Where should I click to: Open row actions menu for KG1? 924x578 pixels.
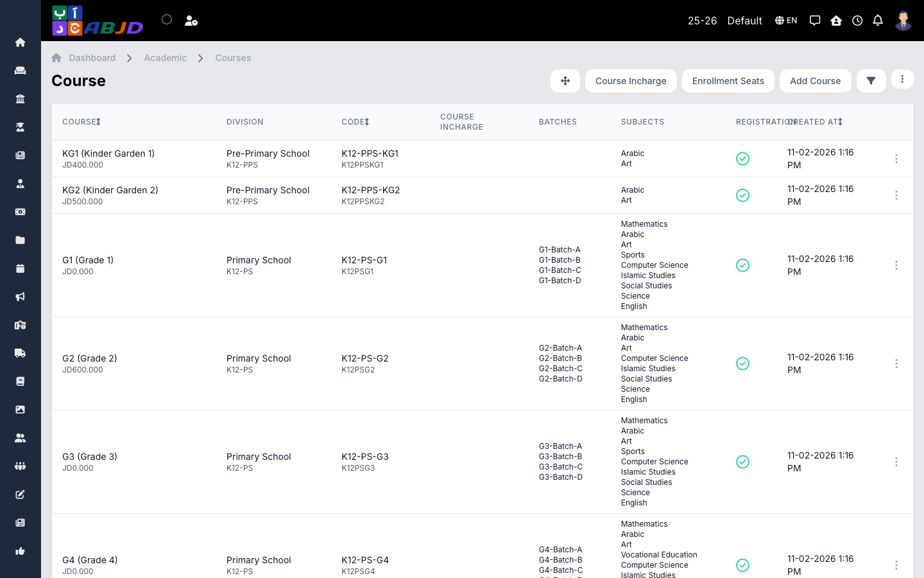(896, 159)
